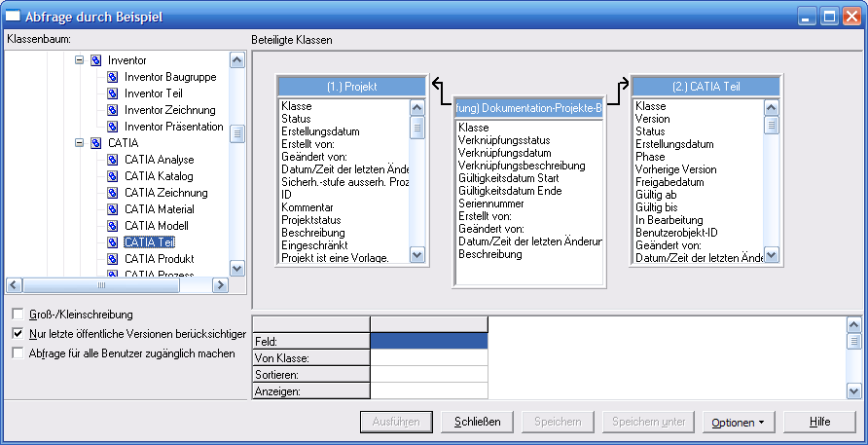Click the Hilfe button
The height and width of the screenshot is (445, 868).
point(820,422)
